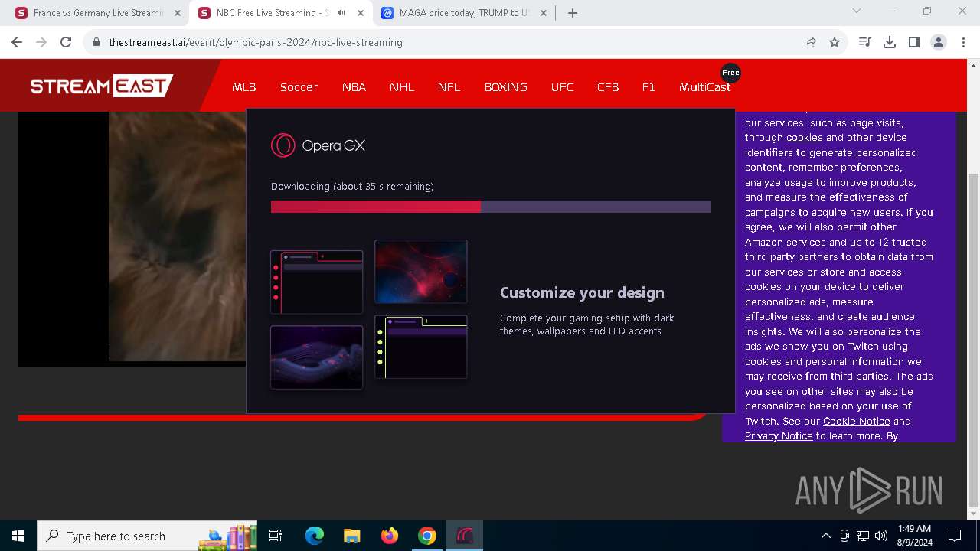Open Chrome media controls icon

click(865, 42)
